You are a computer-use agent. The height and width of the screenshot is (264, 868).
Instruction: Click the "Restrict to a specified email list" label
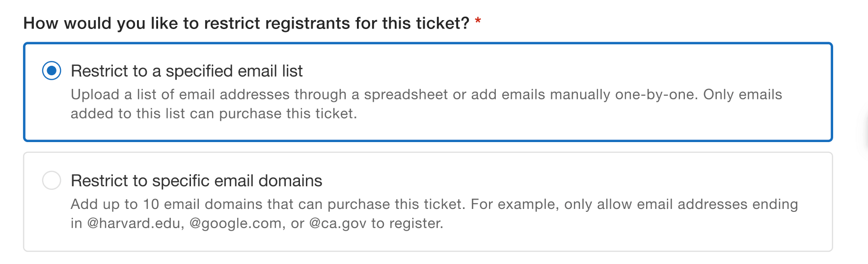187,71
